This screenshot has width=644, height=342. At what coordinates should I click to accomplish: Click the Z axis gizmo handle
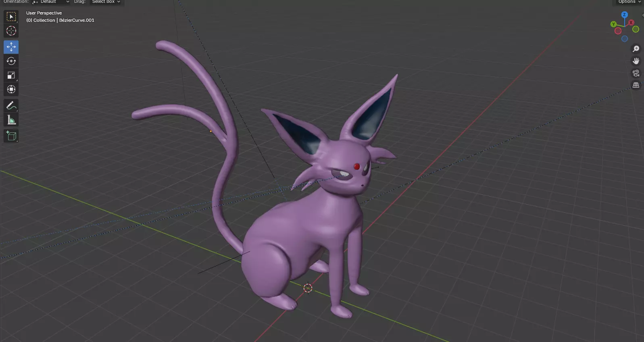625,15
